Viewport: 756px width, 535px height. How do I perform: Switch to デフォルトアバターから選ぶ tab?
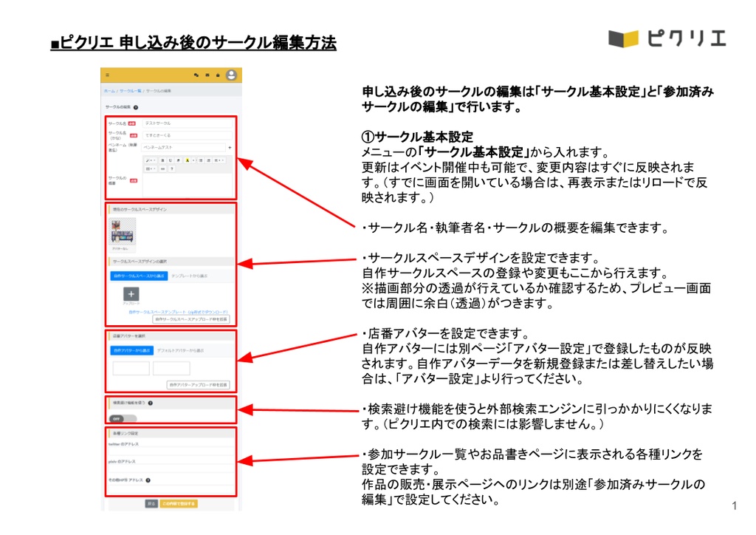tap(180, 351)
